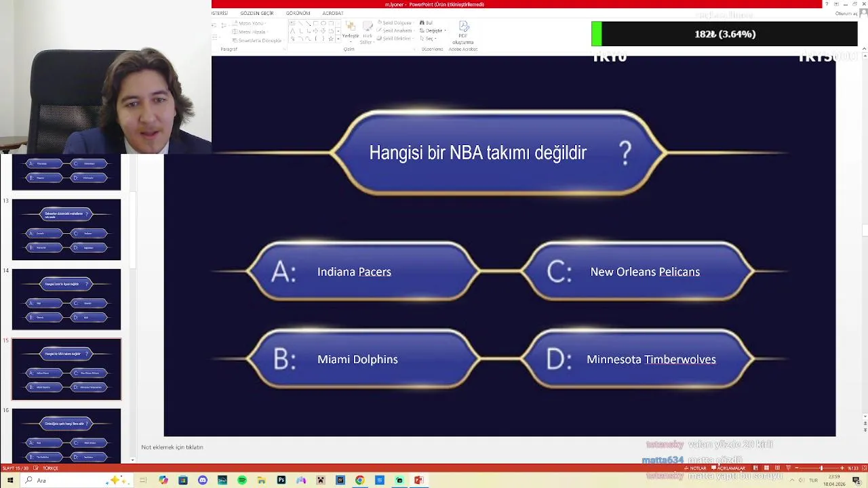Click the Bul find button
This screenshot has width=868, height=488.
(426, 22)
